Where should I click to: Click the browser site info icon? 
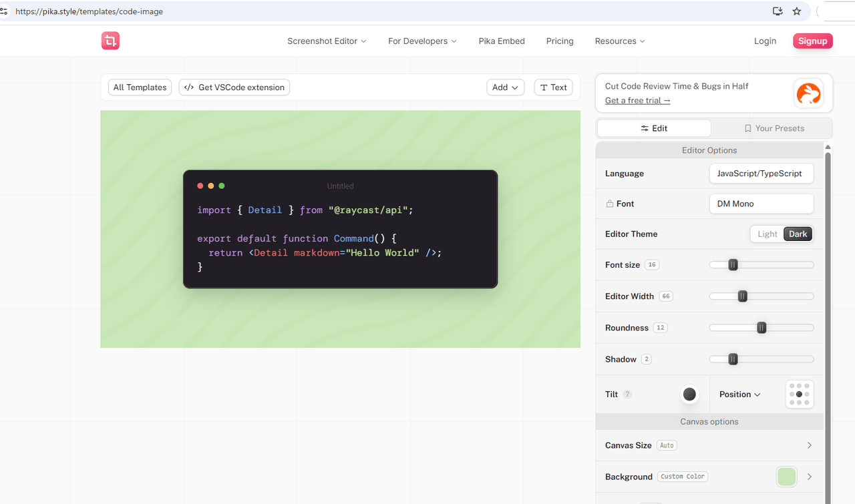pos(4,11)
